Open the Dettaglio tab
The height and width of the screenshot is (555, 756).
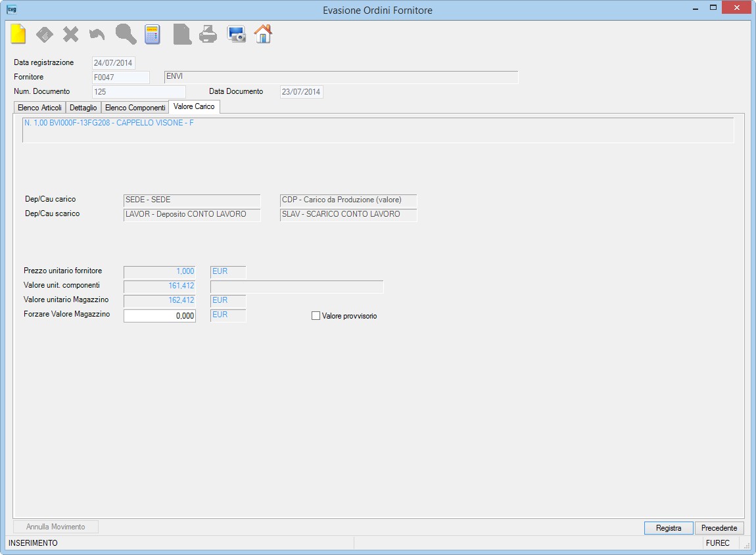83,108
